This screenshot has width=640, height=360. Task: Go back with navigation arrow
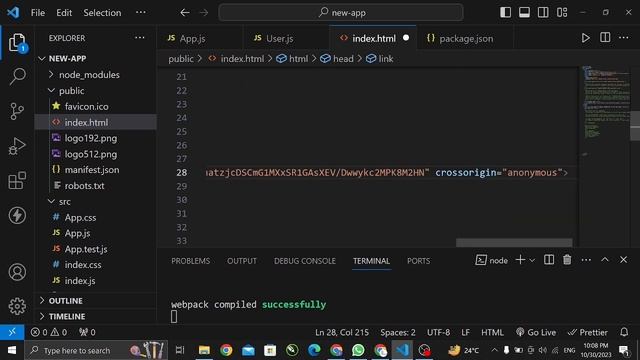[185, 13]
